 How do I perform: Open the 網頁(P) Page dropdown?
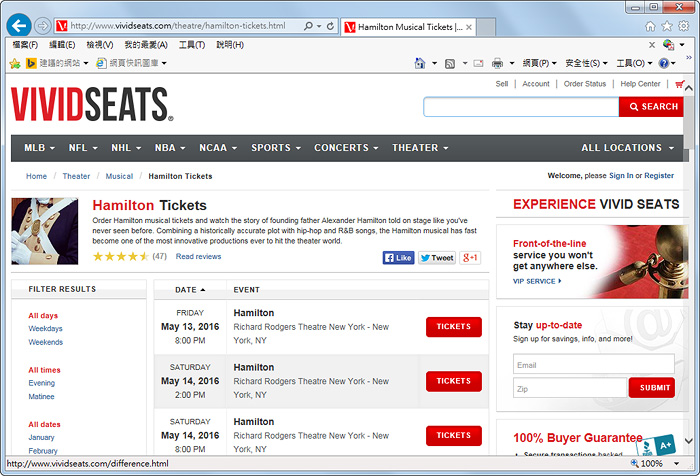point(540,63)
